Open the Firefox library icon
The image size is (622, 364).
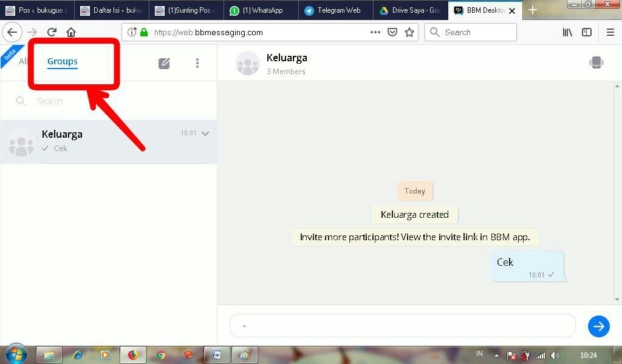(x=567, y=33)
